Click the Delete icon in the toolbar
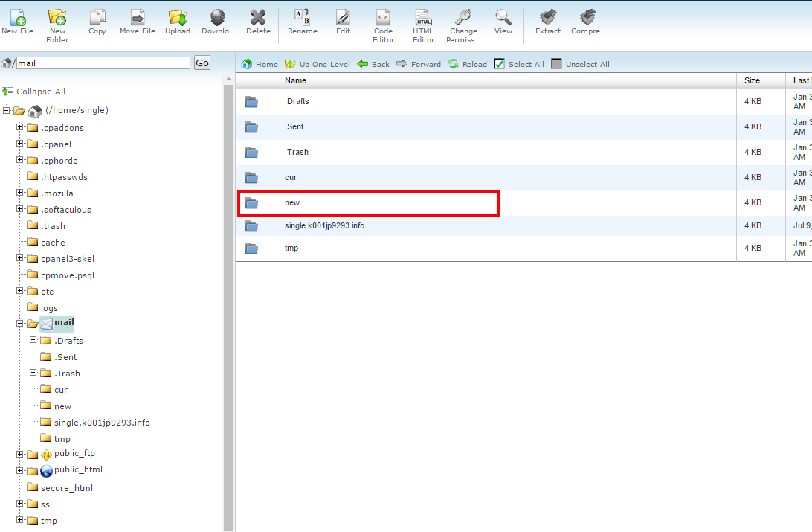 tap(258, 17)
